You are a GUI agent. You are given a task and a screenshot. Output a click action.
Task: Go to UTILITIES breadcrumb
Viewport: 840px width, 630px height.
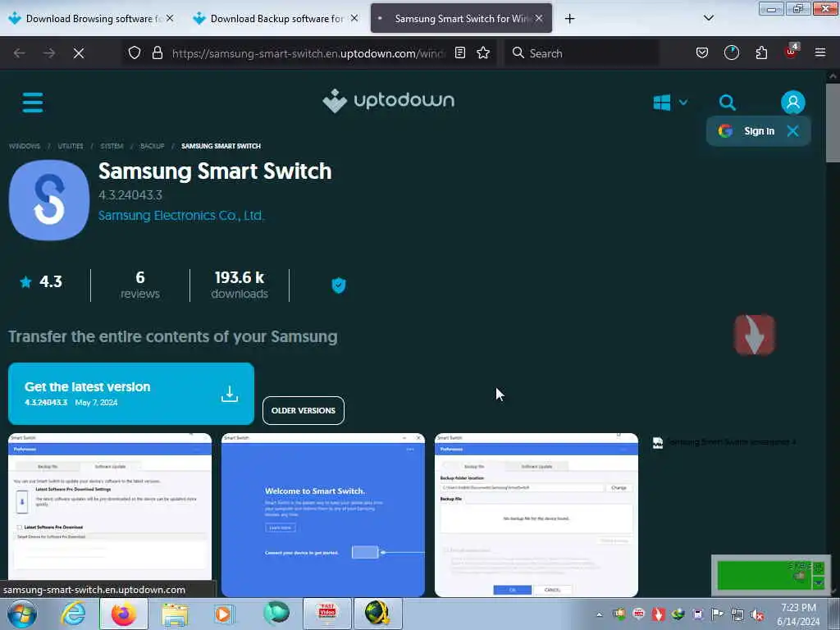tap(71, 146)
